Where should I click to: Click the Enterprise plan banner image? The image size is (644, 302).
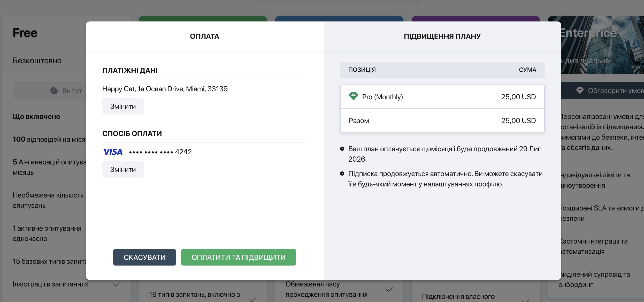tap(603, 45)
